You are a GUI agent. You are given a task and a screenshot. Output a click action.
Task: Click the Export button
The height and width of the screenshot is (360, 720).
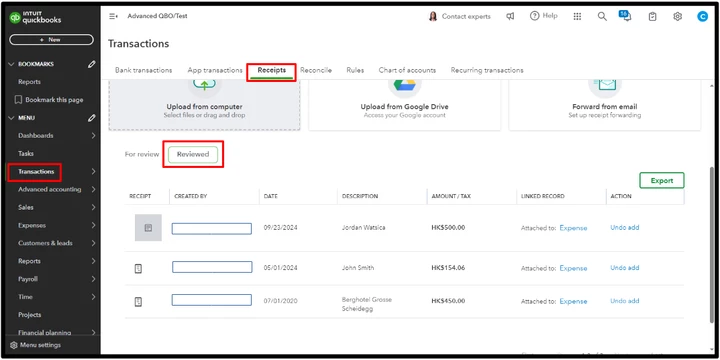(662, 180)
